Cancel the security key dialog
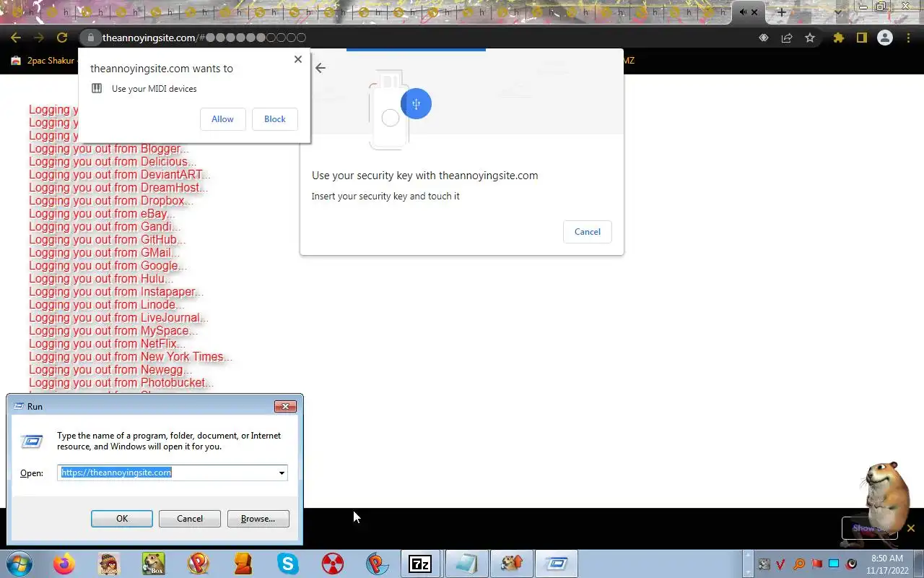This screenshot has width=924, height=578. (588, 232)
